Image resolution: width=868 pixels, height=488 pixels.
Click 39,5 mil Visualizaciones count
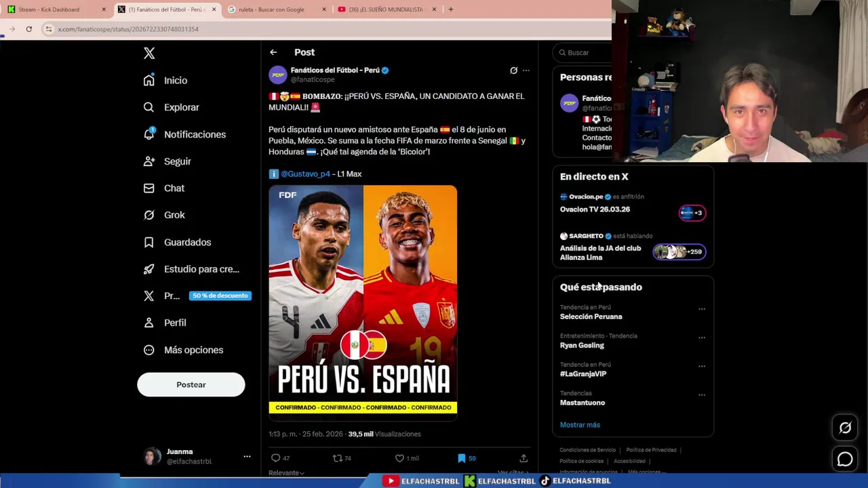click(384, 434)
